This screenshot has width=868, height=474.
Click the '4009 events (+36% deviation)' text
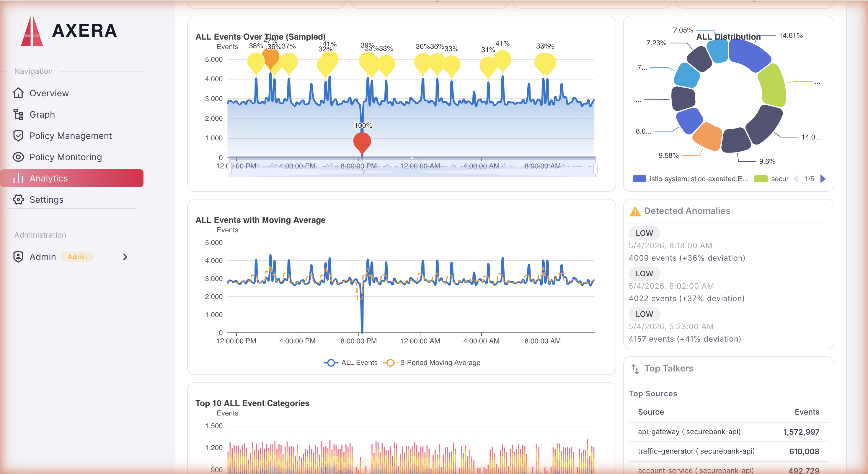click(x=687, y=258)
